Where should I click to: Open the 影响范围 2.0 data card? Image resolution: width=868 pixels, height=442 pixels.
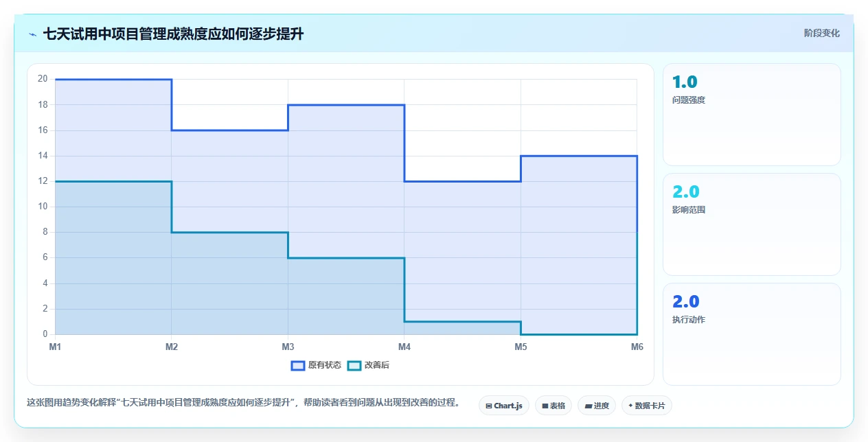[x=751, y=224]
